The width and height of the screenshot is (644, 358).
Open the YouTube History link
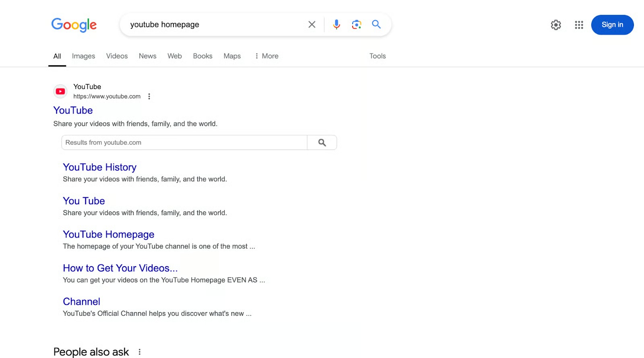pos(99,167)
